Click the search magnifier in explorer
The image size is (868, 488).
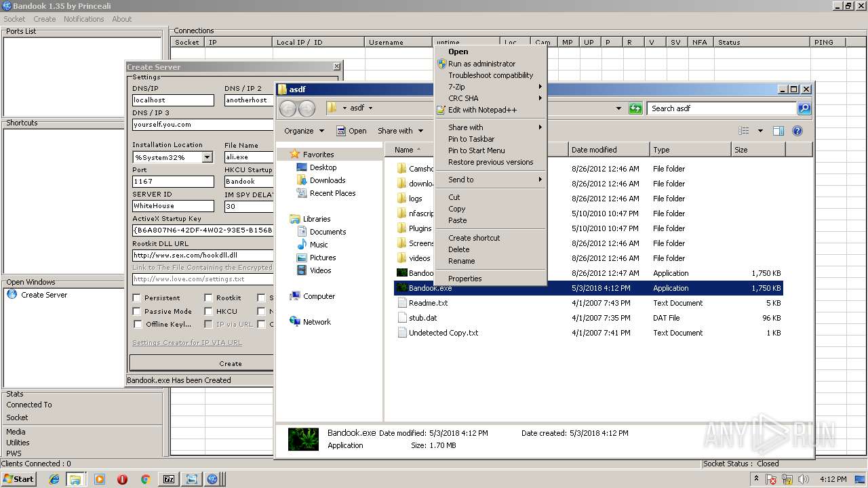click(x=804, y=108)
